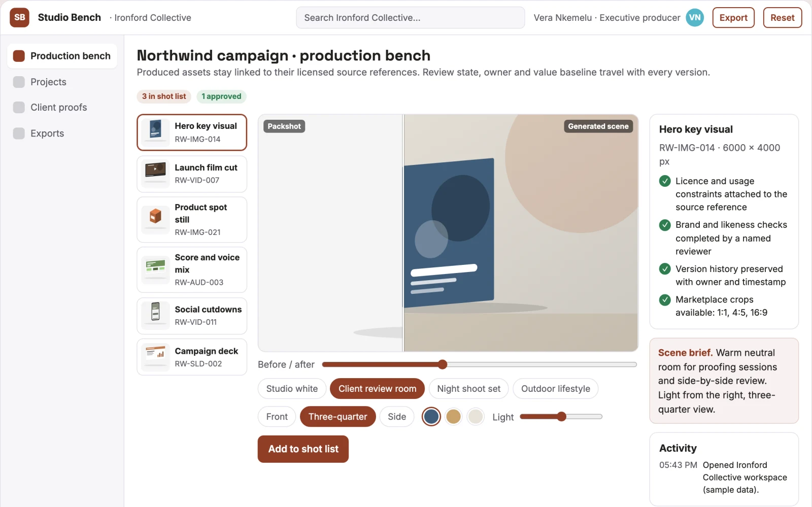Choose the Front view angle
The width and height of the screenshot is (812, 507).
[277, 417]
